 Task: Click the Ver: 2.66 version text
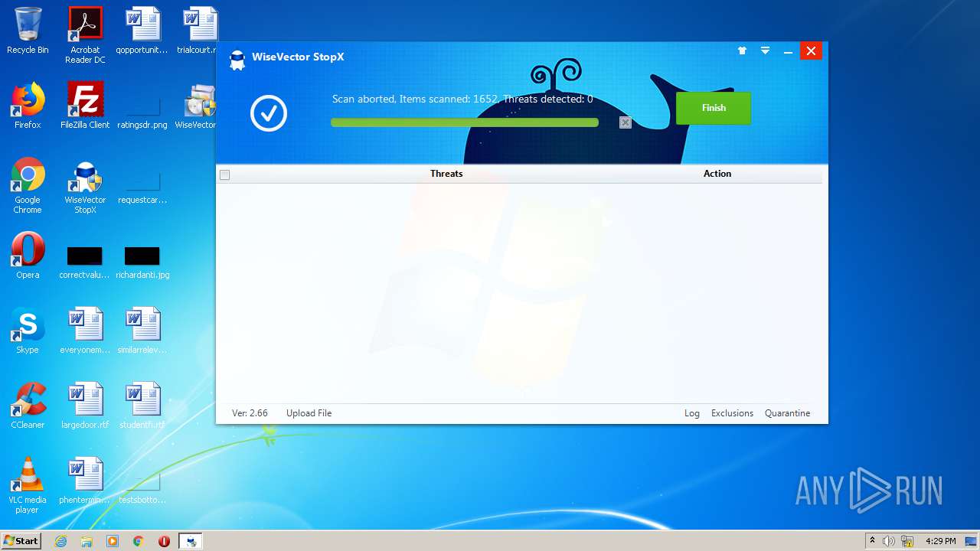[x=250, y=413]
